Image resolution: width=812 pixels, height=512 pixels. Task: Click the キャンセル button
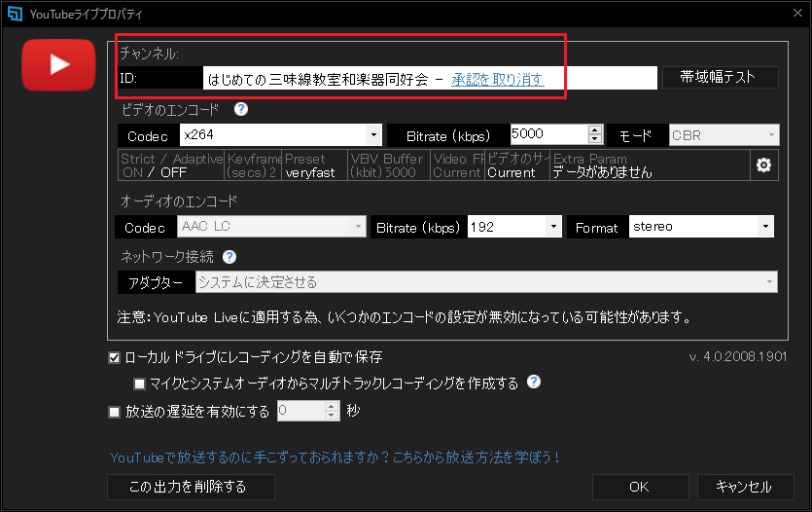745,487
